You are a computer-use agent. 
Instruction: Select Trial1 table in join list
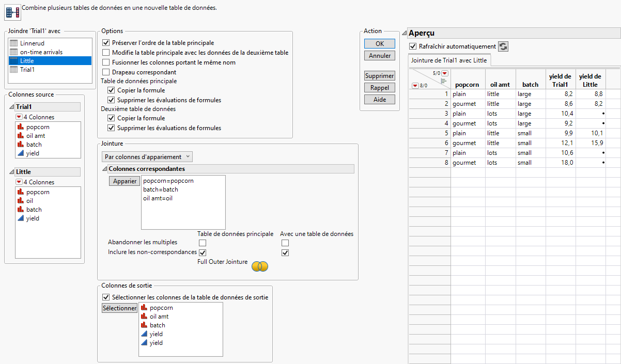coord(50,69)
